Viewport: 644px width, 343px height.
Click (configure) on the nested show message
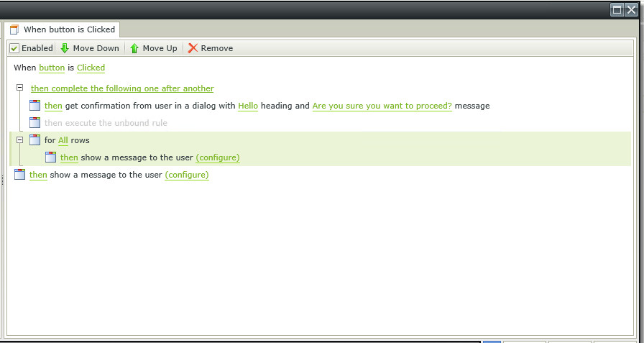pos(218,157)
